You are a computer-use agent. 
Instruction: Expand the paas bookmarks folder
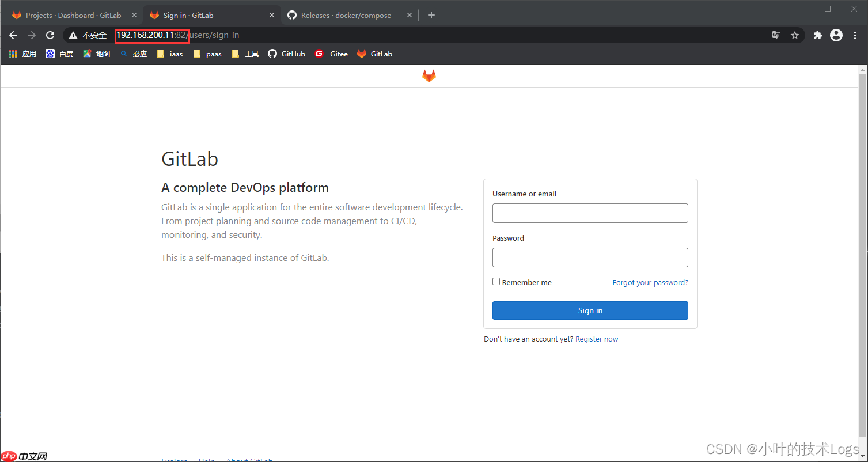point(207,54)
